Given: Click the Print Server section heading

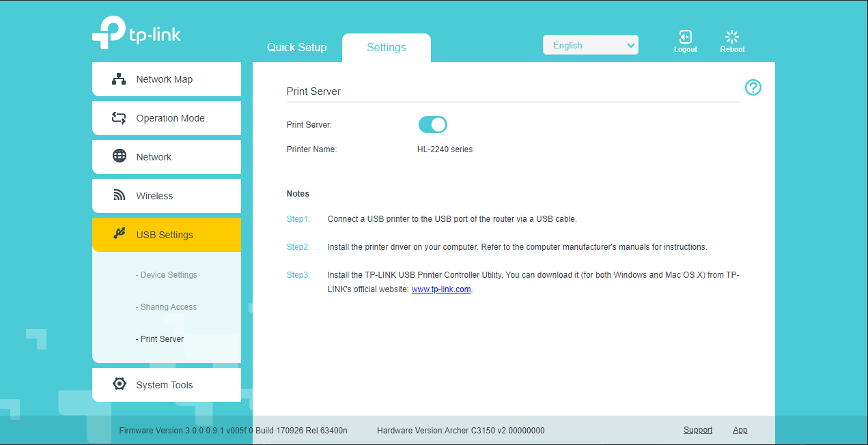Looking at the screenshot, I should tap(313, 91).
